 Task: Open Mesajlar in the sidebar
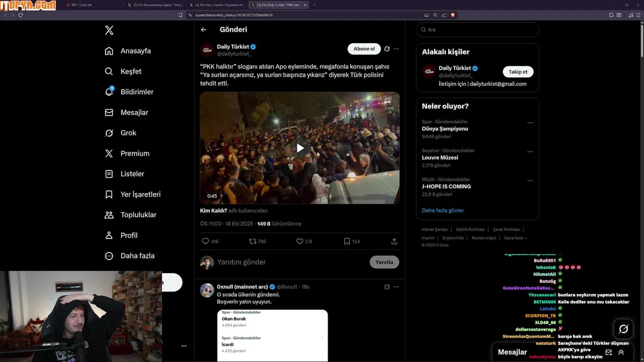pos(126,113)
